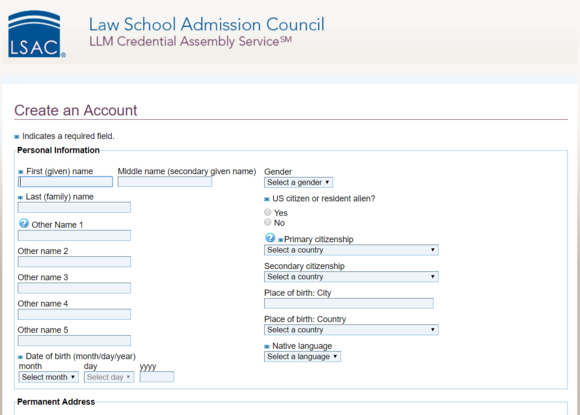The width and height of the screenshot is (580, 415).
Task: Select No for US citizen or resident alien
Action: (x=267, y=222)
